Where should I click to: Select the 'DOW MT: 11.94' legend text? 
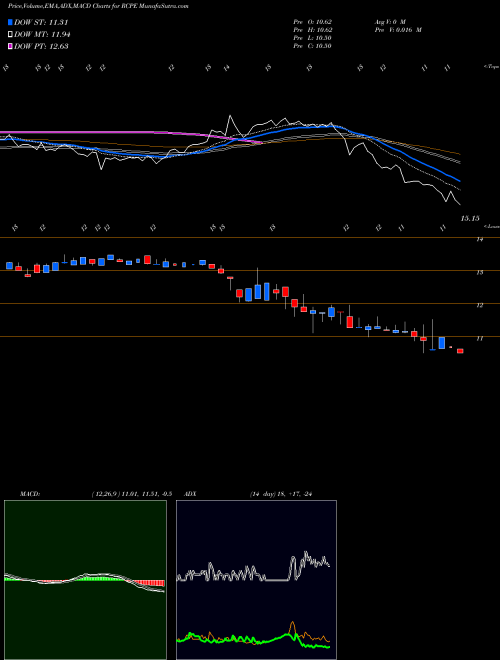42,35
